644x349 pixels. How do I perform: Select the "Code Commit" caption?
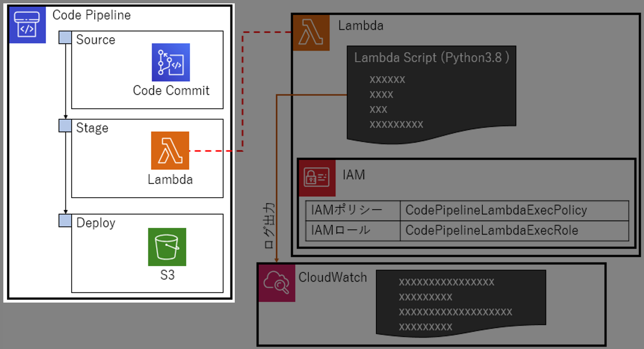[x=171, y=90]
